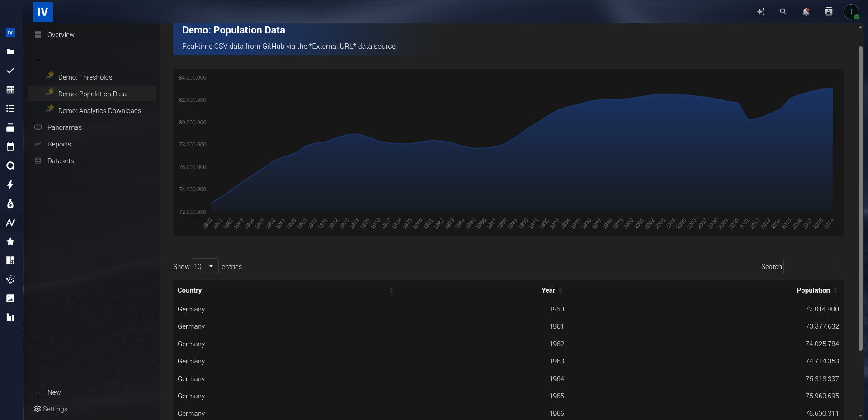868x420 pixels.
Task: Open the calendar icon in left rail
Action: 10,146
